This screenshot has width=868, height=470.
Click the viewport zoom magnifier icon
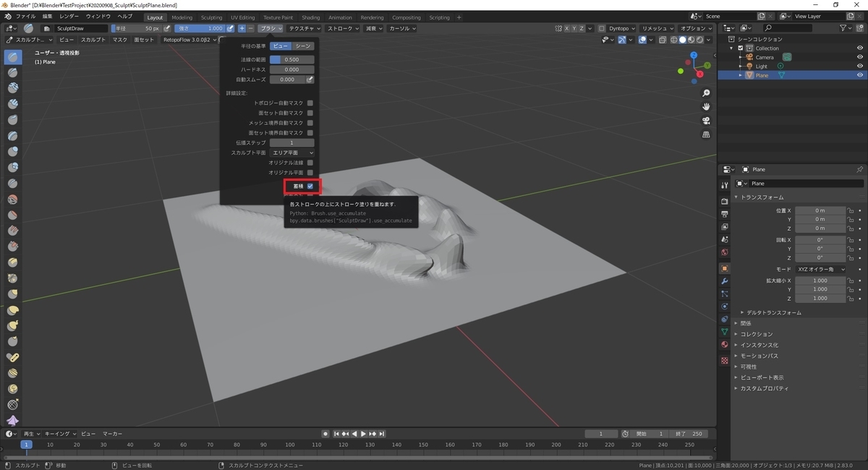click(x=706, y=93)
